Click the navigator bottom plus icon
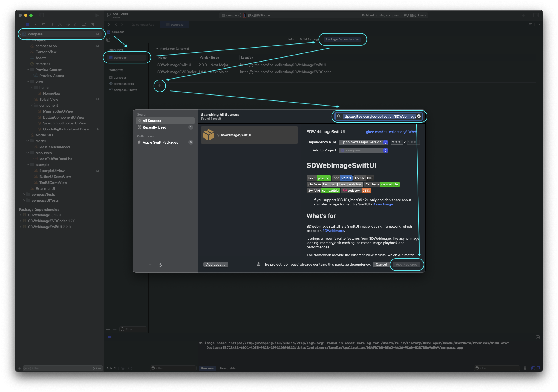The image size is (558, 392). tap(20, 368)
